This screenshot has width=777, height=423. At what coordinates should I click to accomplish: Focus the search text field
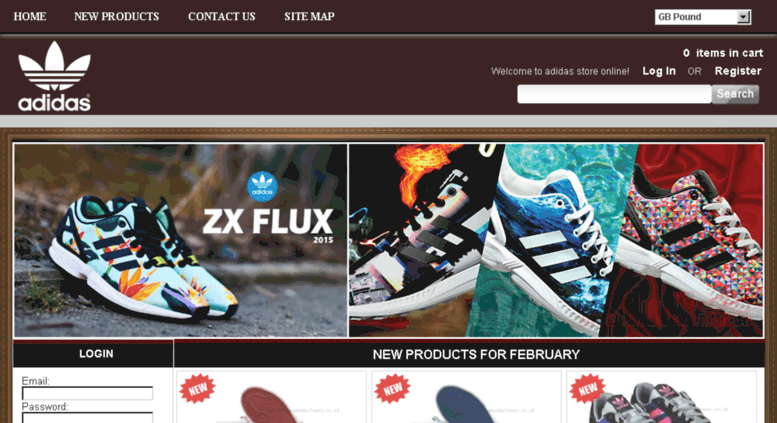(x=614, y=94)
